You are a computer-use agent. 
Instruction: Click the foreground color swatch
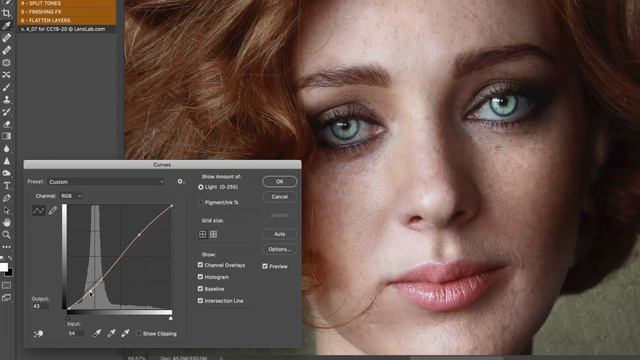click(3, 267)
